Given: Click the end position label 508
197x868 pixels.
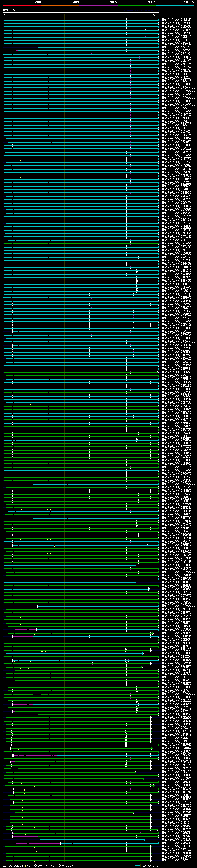Looking at the screenshot, I should pos(155,15).
